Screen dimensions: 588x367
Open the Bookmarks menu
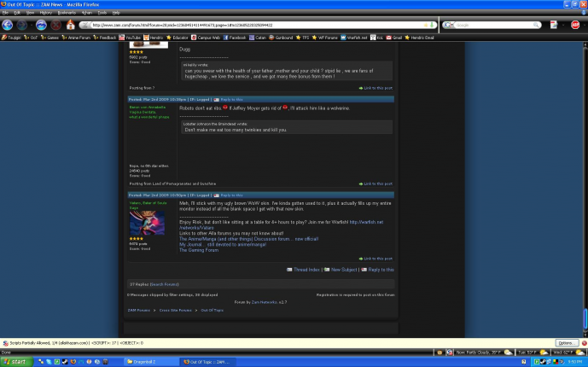click(x=67, y=13)
